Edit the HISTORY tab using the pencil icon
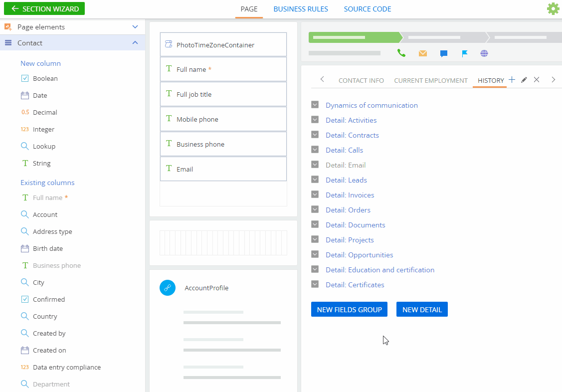562x392 pixels. tap(524, 80)
